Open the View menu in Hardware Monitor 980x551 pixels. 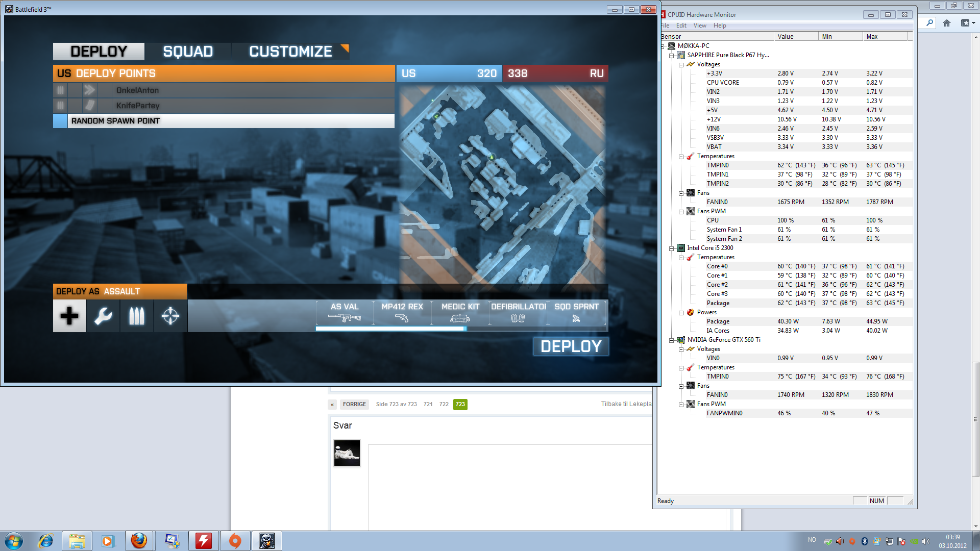(700, 26)
